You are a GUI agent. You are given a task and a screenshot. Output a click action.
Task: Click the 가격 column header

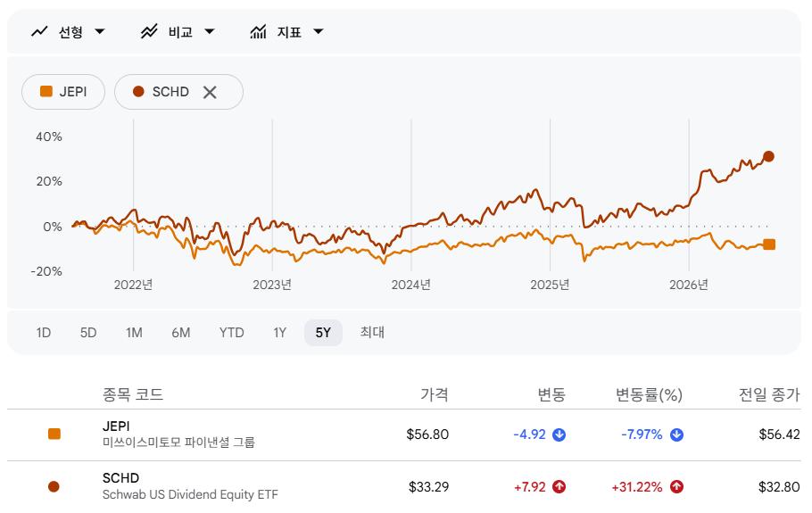pos(434,395)
